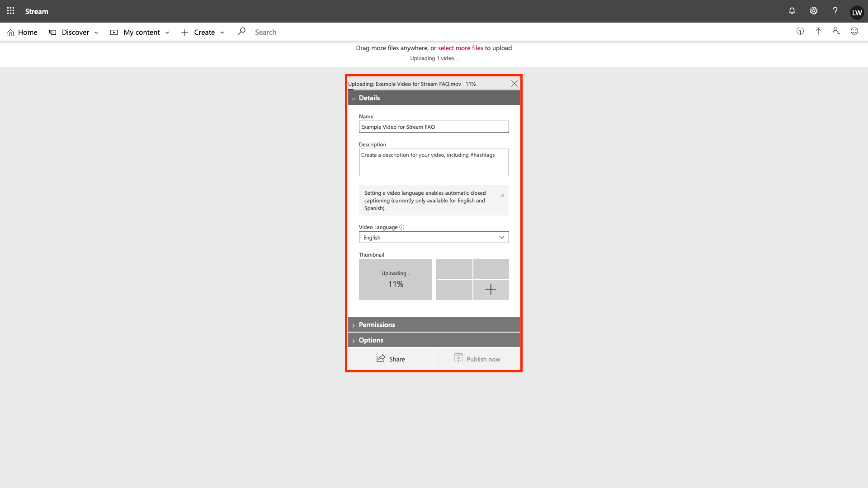The height and width of the screenshot is (488, 868).
Task: Click the Video Language info icon
Action: pyautogui.click(x=402, y=227)
